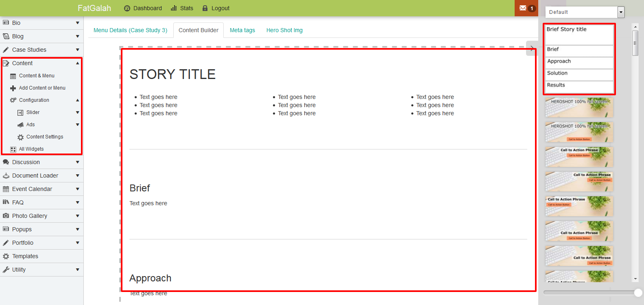Click the Content & Menu list icon
Screen dimensions: 644x305
click(x=13, y=76)
